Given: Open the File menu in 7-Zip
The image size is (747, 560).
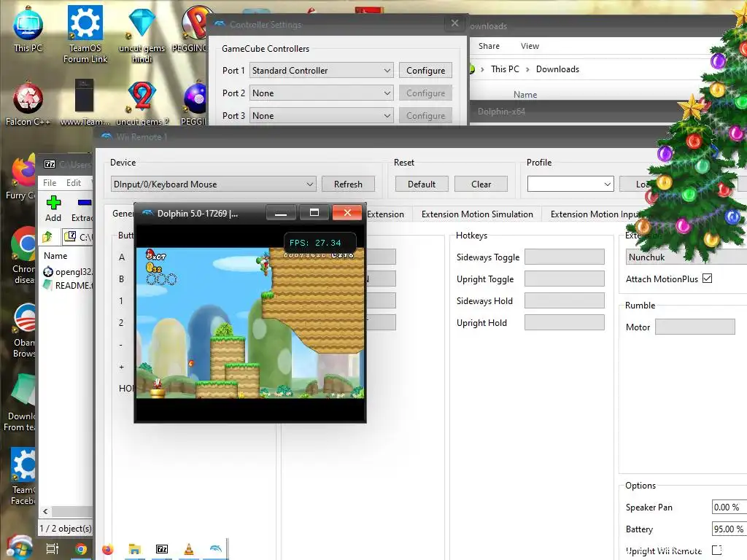Looking at the screenshot, I should 50,183.
